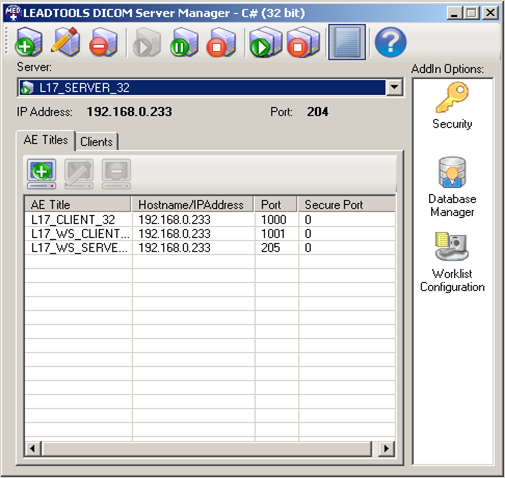505x478 pixels.
Task: Open the Database Manager add-in
Action: (452, 187)
